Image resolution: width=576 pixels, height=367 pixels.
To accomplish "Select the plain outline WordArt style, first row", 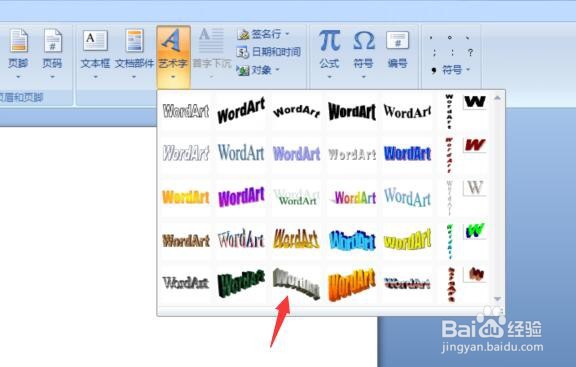I will [186, 111].
